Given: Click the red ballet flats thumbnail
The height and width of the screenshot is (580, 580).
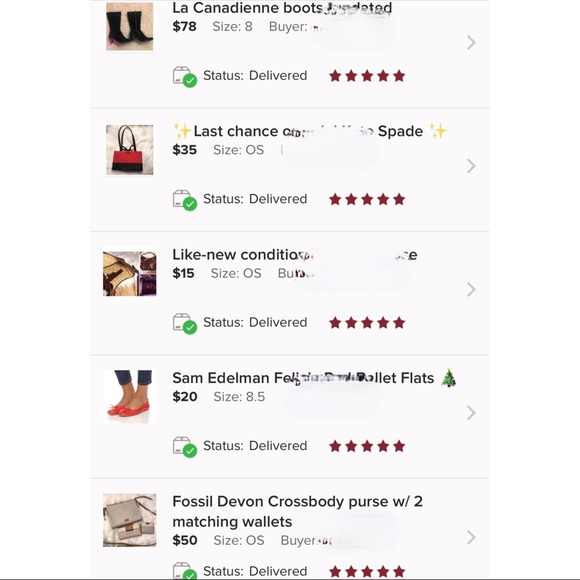Looking at the screenshot, I should point(129,397).
